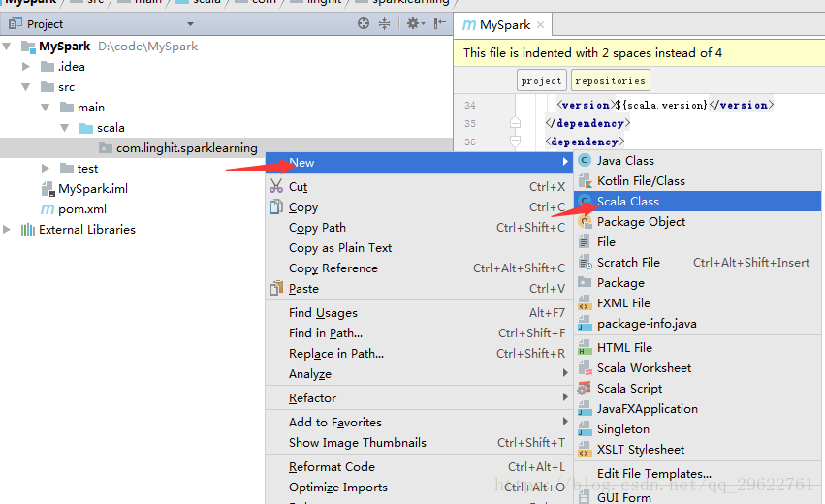Click the XSLT Stylesheet icon
Screen dimensions: 825x504
(584, 450)
